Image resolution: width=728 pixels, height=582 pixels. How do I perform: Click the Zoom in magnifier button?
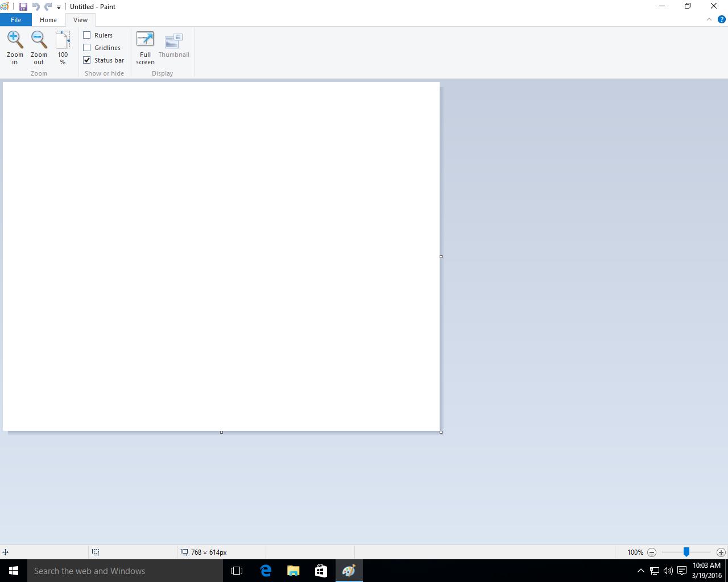click(15, 48)
